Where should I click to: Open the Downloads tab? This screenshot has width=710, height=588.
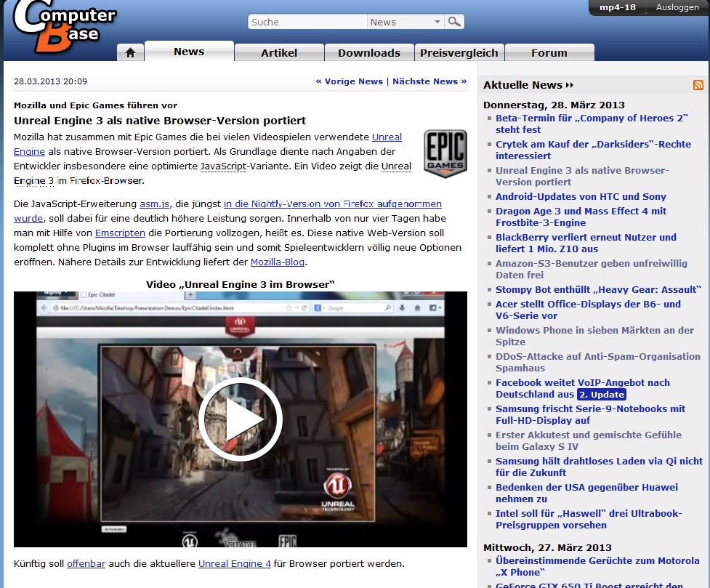click(x=369, y=52)
